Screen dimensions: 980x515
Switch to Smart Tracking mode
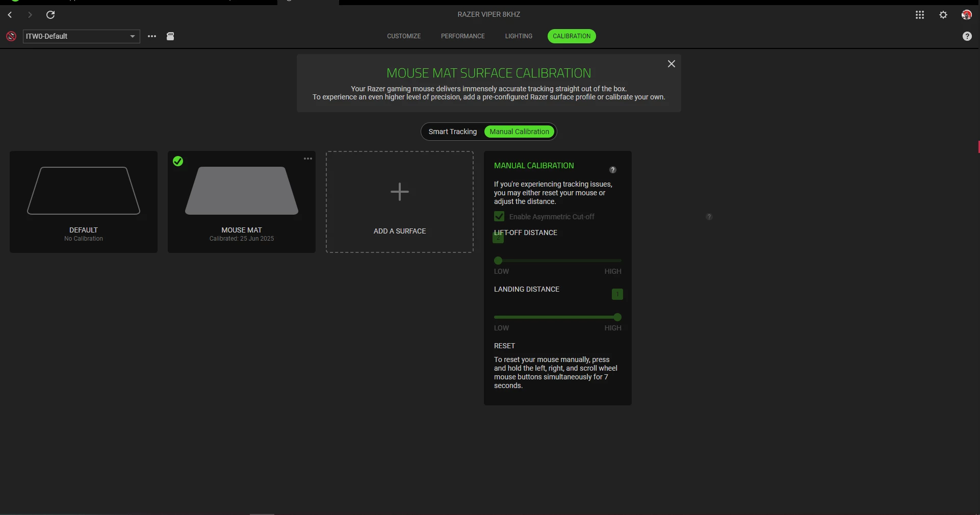click(453, 132)
